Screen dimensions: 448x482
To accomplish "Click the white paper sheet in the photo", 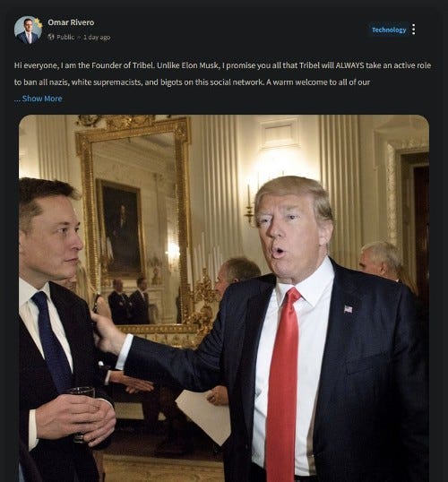I will 203,415.
